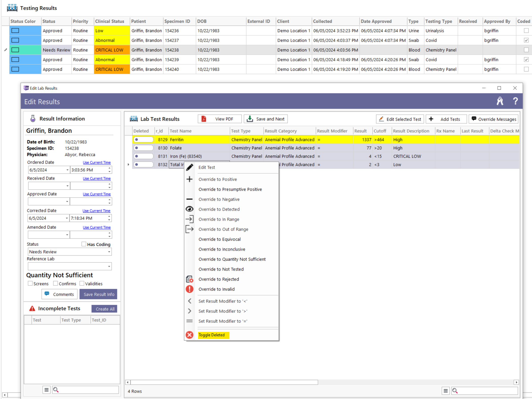
Task: Click the row edit pencil indicator for specimen 154238
Action: pyautogui.click(x=6, y=50)
